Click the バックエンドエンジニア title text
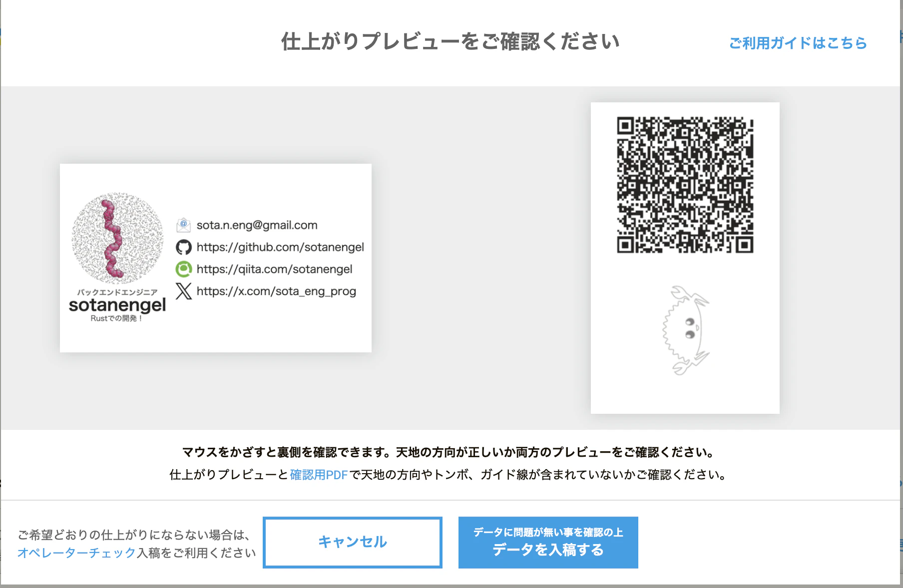The image size is (903, 588). [x=117, y=292]
